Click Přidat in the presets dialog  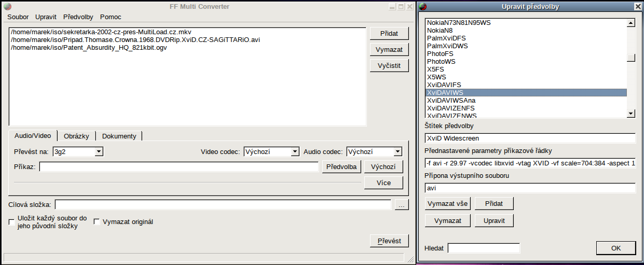tap(494, 204)
